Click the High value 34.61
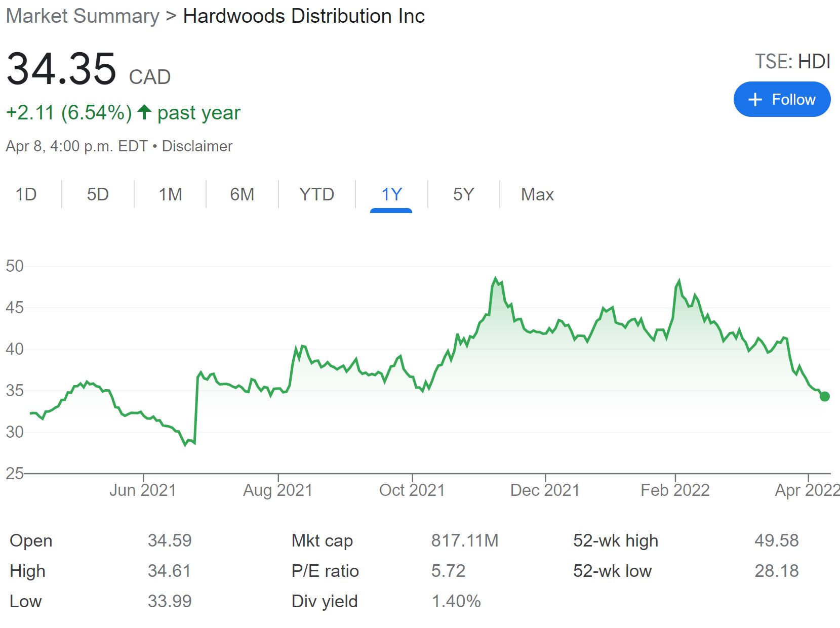Viewport: 840px width, 628px height. 169,571
